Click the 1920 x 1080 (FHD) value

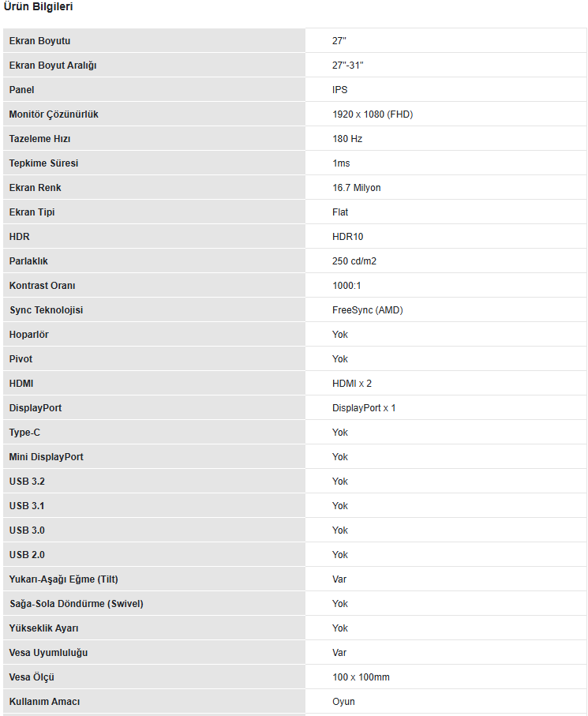[373, 114]
